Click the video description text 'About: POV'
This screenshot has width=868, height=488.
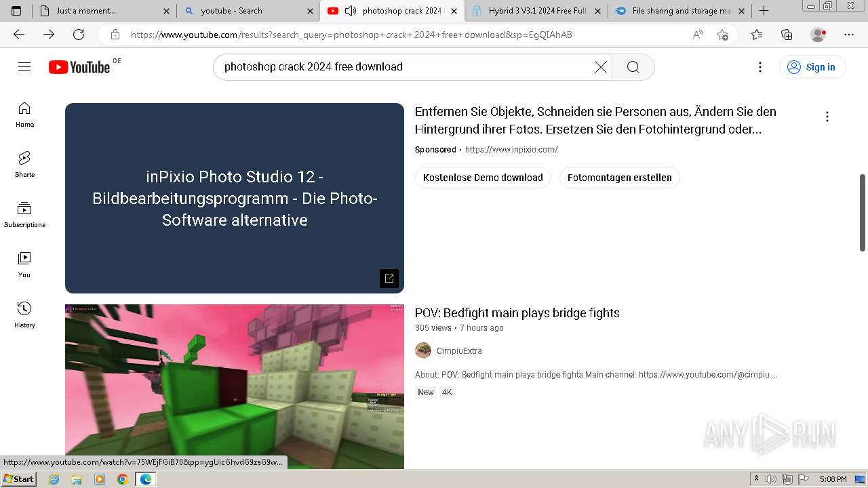596,374
